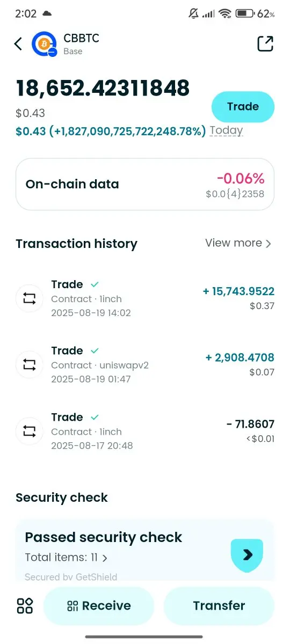Tap swap icon of the 71.8607 trade

[30, 431]
